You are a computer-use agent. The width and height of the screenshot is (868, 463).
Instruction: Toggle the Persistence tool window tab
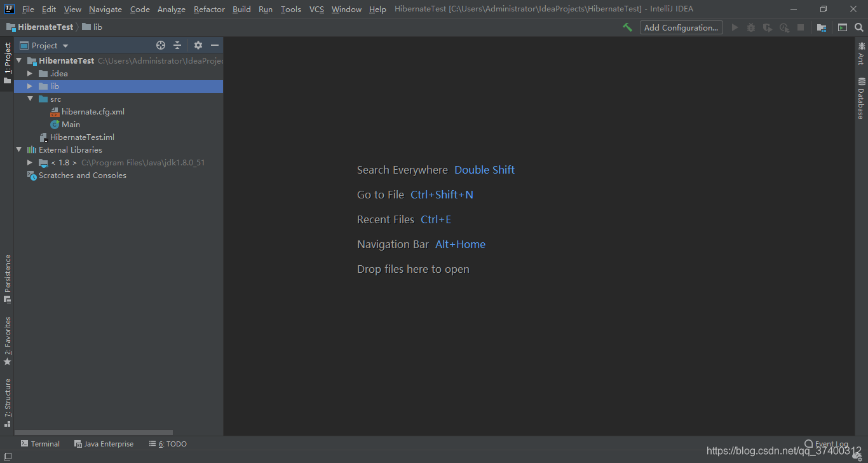coord(7,279)
